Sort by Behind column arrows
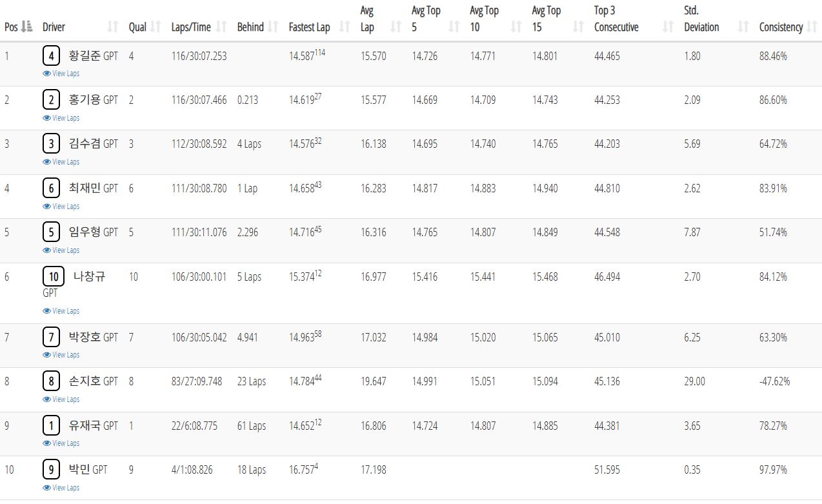822x504 pixels. coord(273,26)
